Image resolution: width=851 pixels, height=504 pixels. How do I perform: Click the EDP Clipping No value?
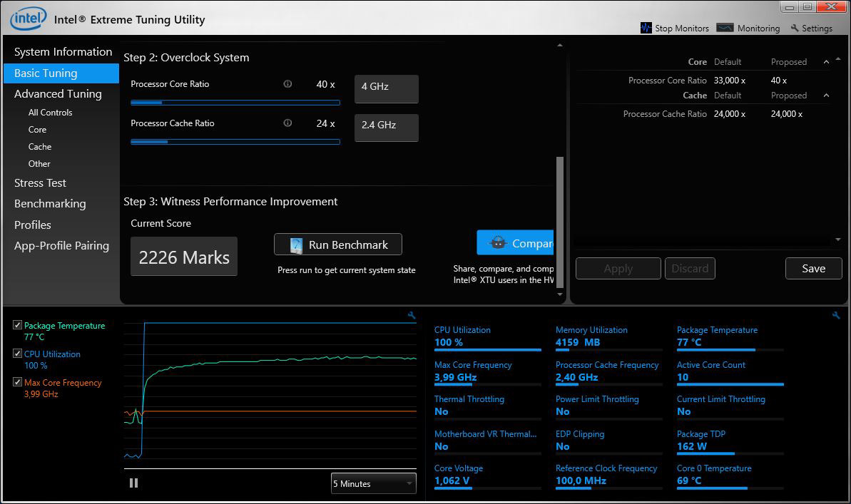(562, 446)
